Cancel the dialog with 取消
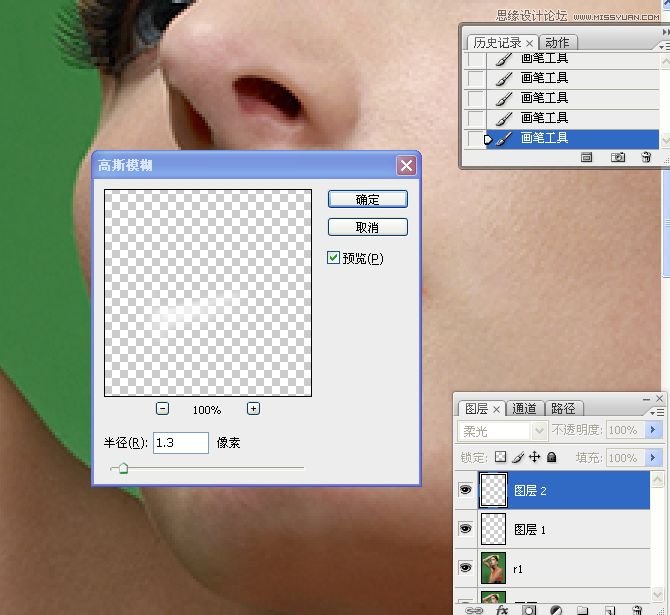 [x=367, y=227]
